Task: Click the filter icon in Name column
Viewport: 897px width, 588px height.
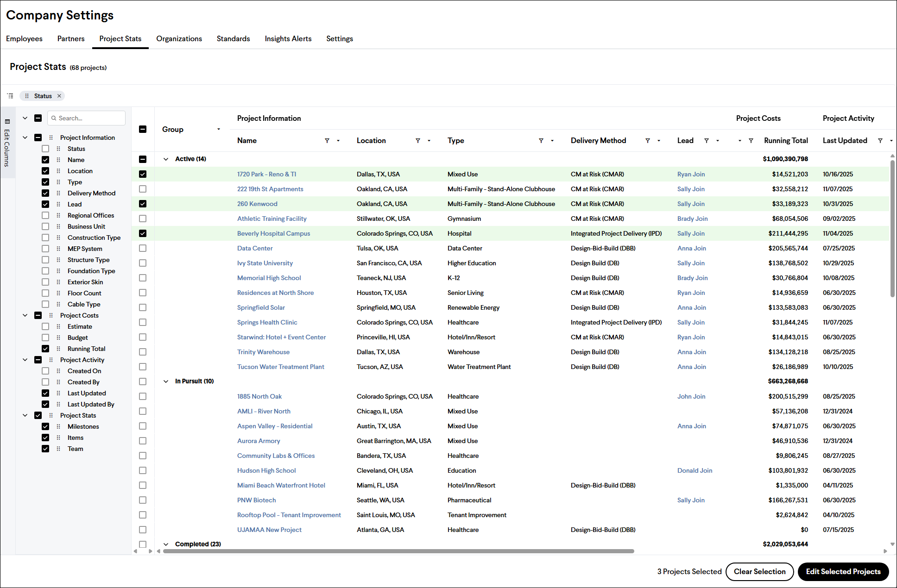Action: 327,141
